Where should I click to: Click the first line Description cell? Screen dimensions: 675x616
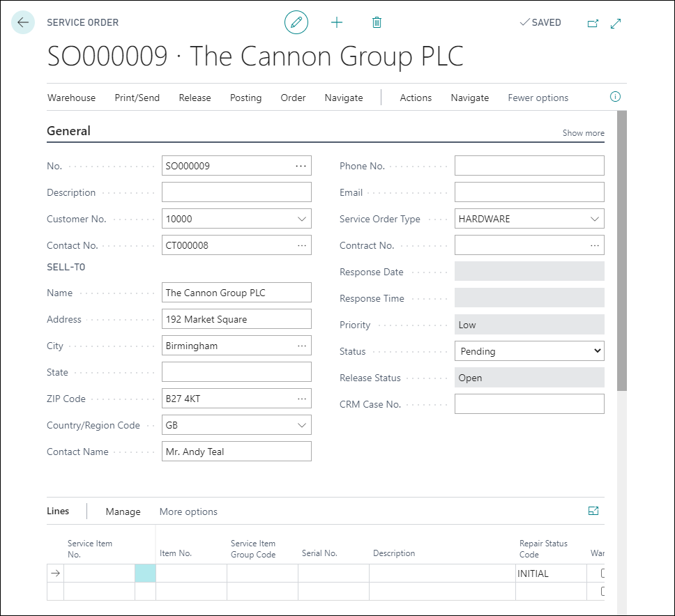tap(442, 573)
